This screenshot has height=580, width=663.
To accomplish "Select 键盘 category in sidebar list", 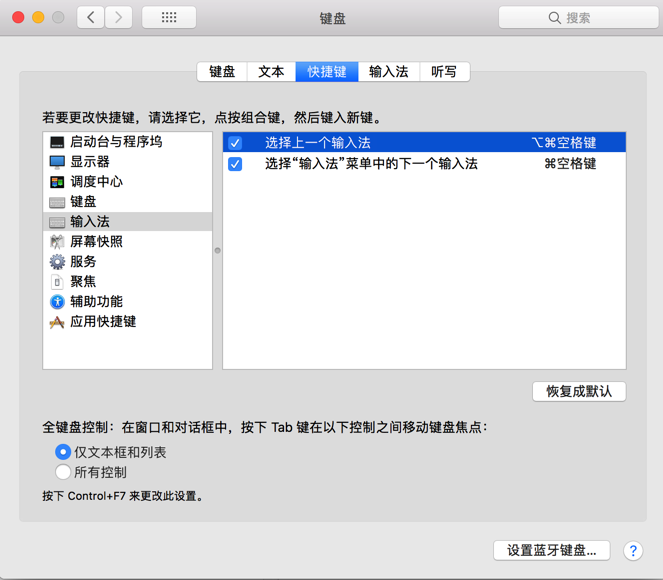I will click(x=127, y=202).
